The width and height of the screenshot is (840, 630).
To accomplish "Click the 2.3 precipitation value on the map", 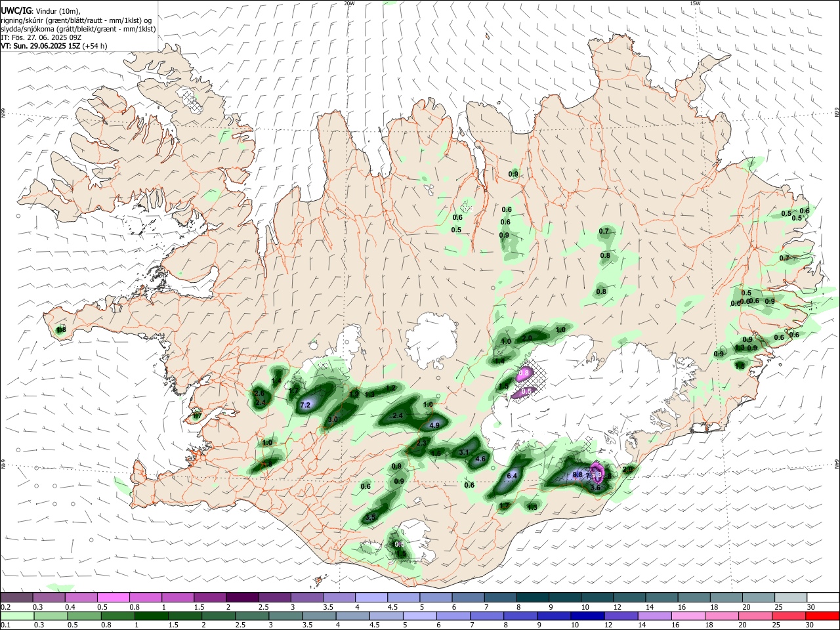I will tap(421, 444).
